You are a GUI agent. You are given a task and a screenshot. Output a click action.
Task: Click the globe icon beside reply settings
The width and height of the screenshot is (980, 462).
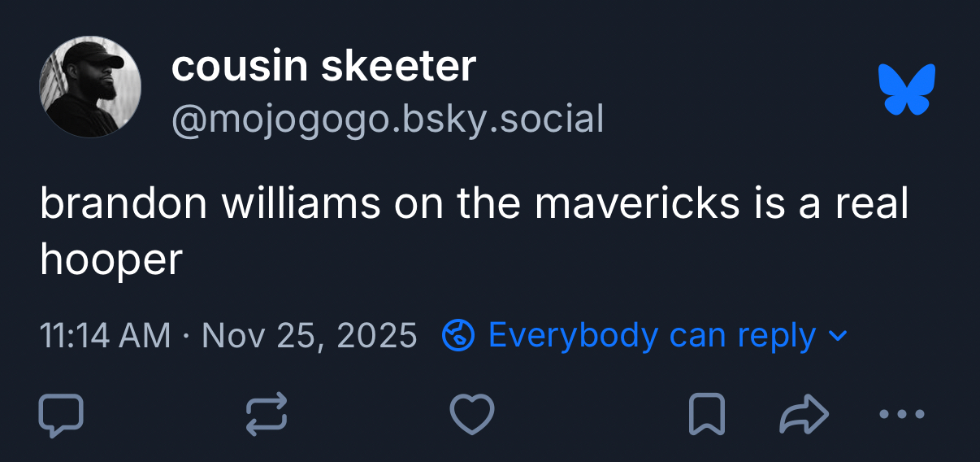point(457,335)
